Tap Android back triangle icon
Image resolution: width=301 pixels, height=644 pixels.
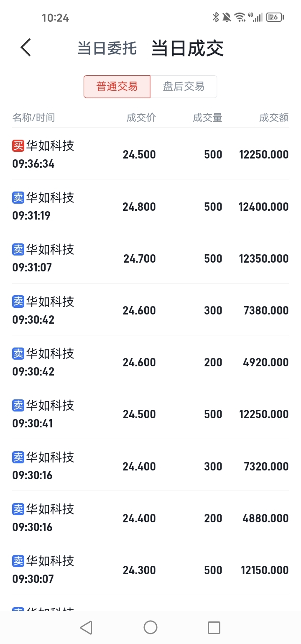[x=86, y=627]
